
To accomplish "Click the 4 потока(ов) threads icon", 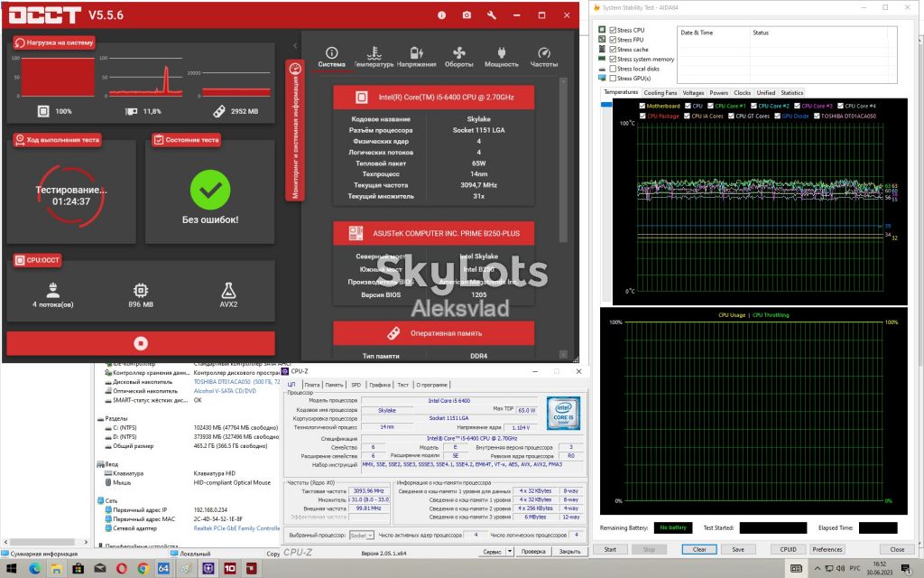I will [53, 290].
